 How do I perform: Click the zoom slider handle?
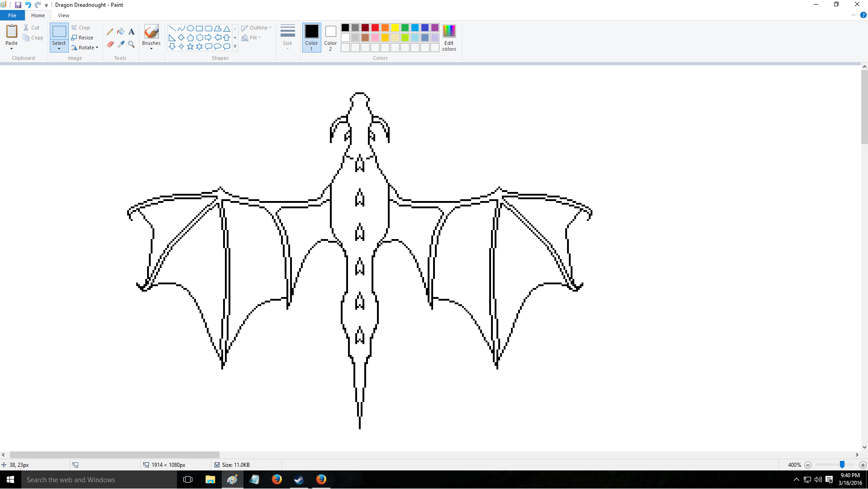pos(842,465)
